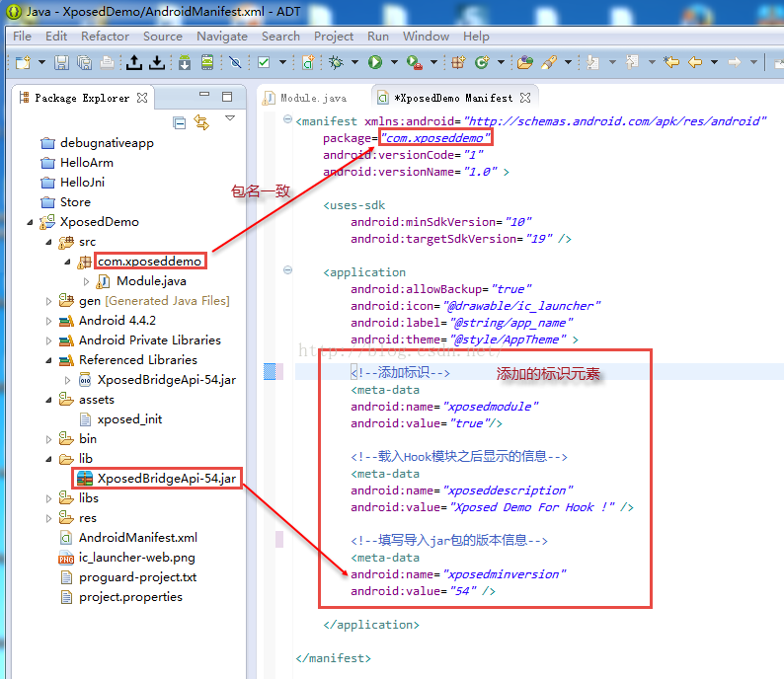Open the Search menu
Viewport: 784px width, 679px height.
pyautogui.click(x=280, y=37)
